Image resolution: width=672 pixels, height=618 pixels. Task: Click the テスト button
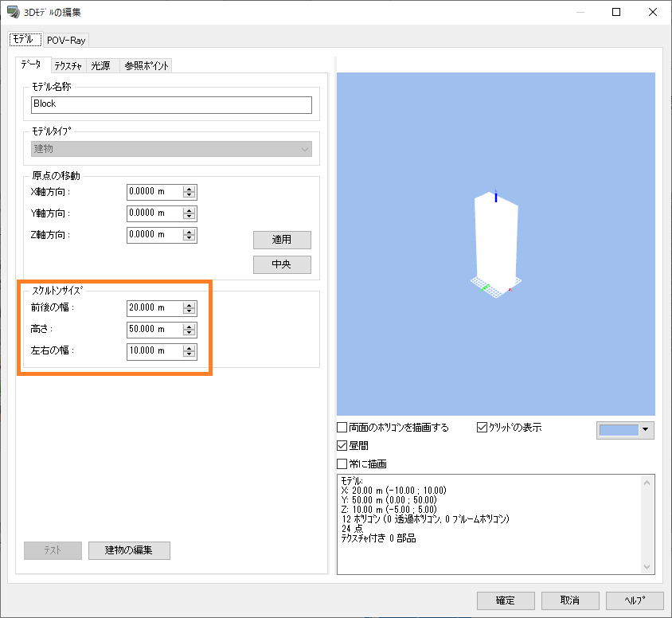pyautogui.click(x=53, y=550)
